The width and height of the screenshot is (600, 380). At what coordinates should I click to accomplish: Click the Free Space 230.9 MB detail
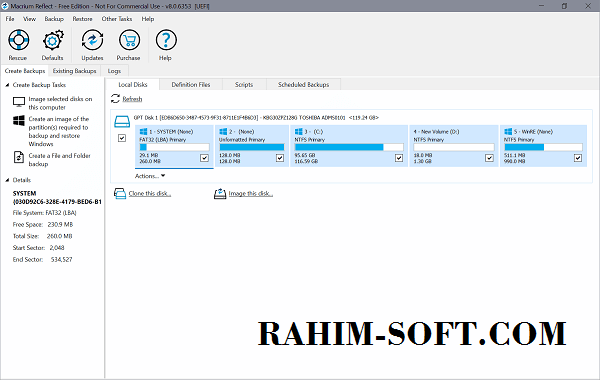coord(43,224)
